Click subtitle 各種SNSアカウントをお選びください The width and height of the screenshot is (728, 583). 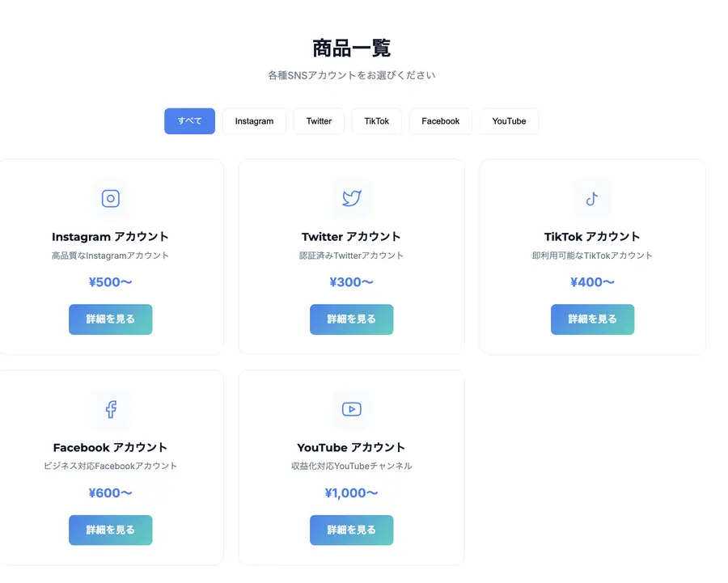(x=352, y=75)
